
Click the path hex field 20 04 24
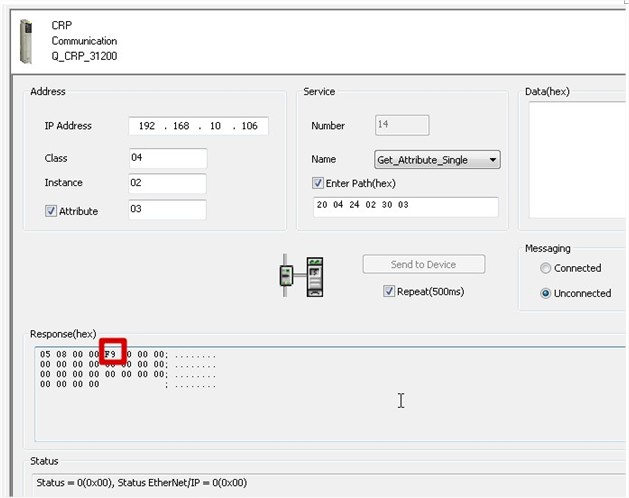click(406, 207)
